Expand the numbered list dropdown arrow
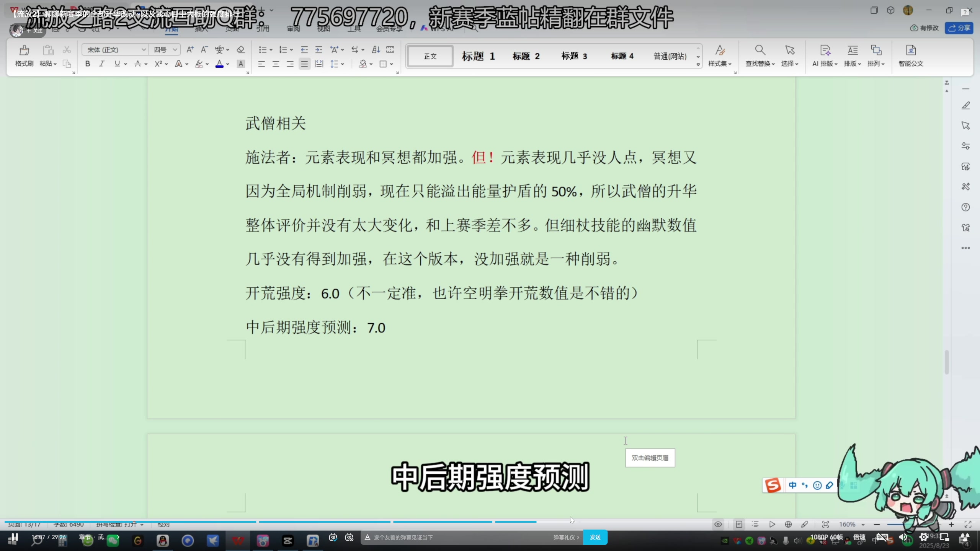Viewport: 980px width, 551px height. [x=291, y=50]
